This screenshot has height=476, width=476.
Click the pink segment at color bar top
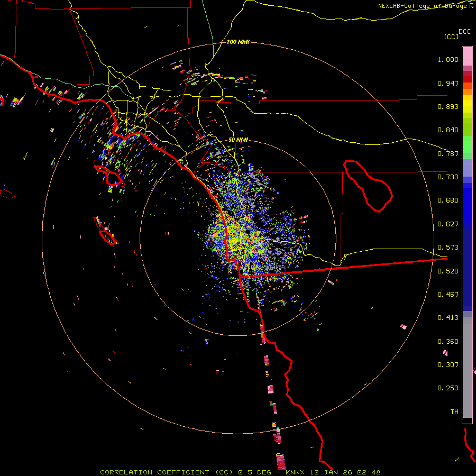pos(467,56)
